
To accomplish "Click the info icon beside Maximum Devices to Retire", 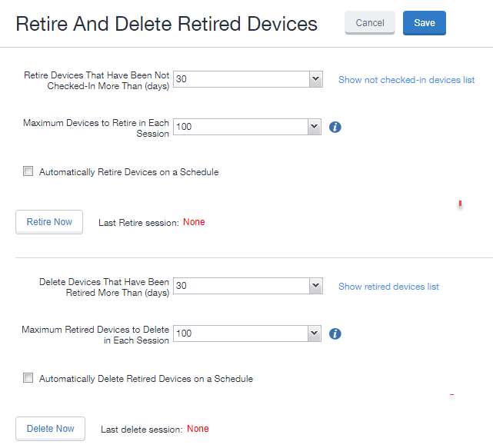I will [335, 128].
